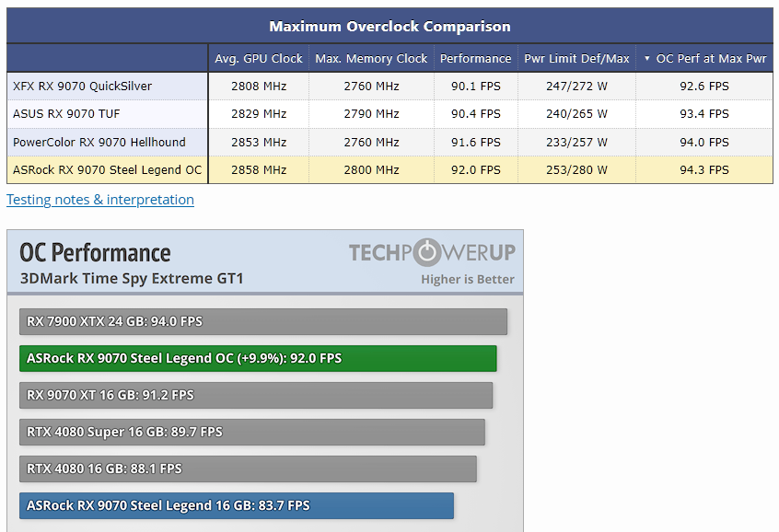Click the 233/257 W cell

point(576,142)
